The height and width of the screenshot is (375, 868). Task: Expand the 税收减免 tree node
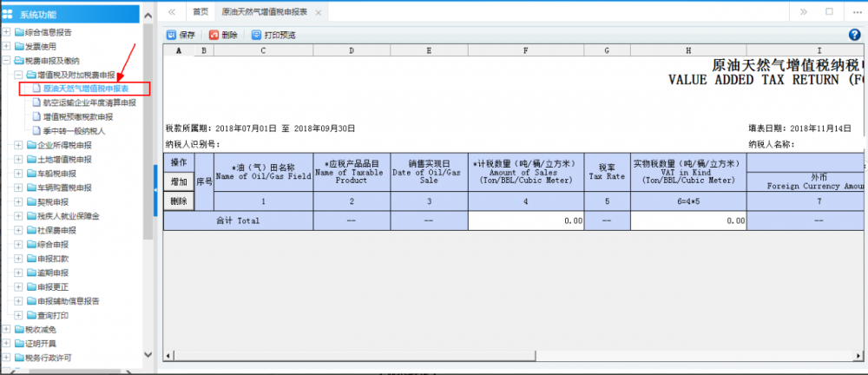(7, 329)
